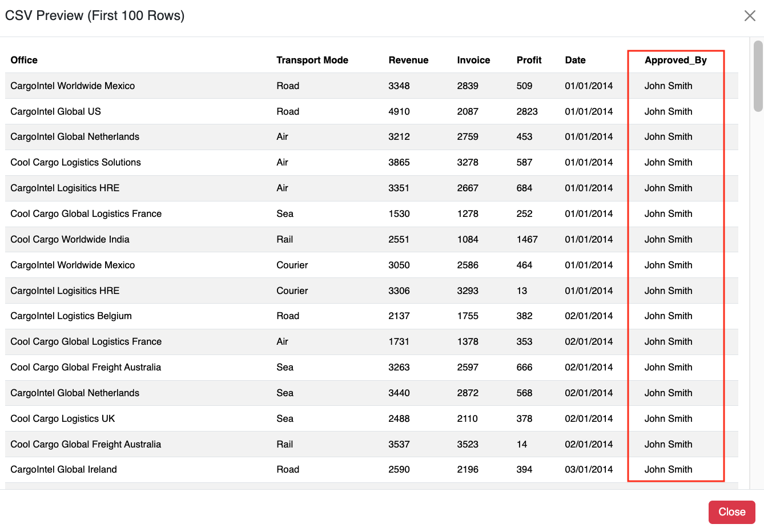Click the Office column header
The height and width of the screenshot is (532, 764).
(x=24, y=60)
